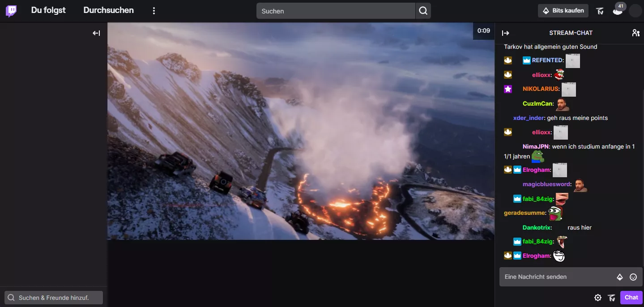Click username Dankotrix in chat

click(x=536, y=228)
